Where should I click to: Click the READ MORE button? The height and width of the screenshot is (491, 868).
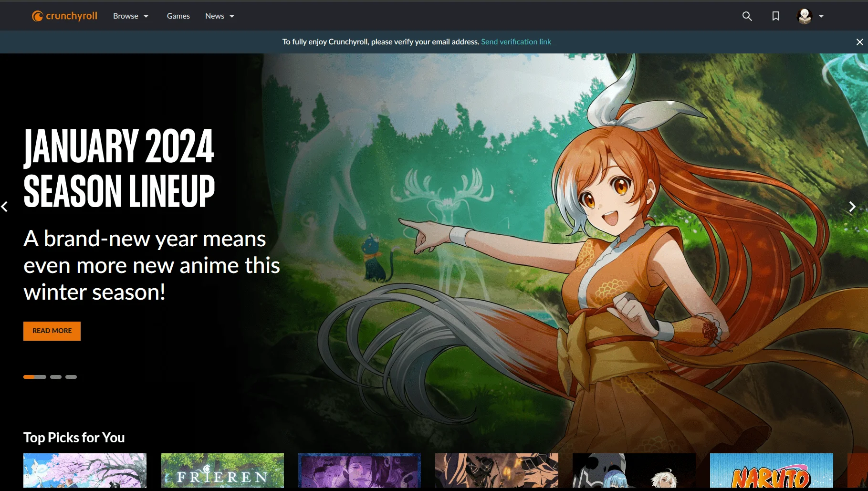click(52, 331)
